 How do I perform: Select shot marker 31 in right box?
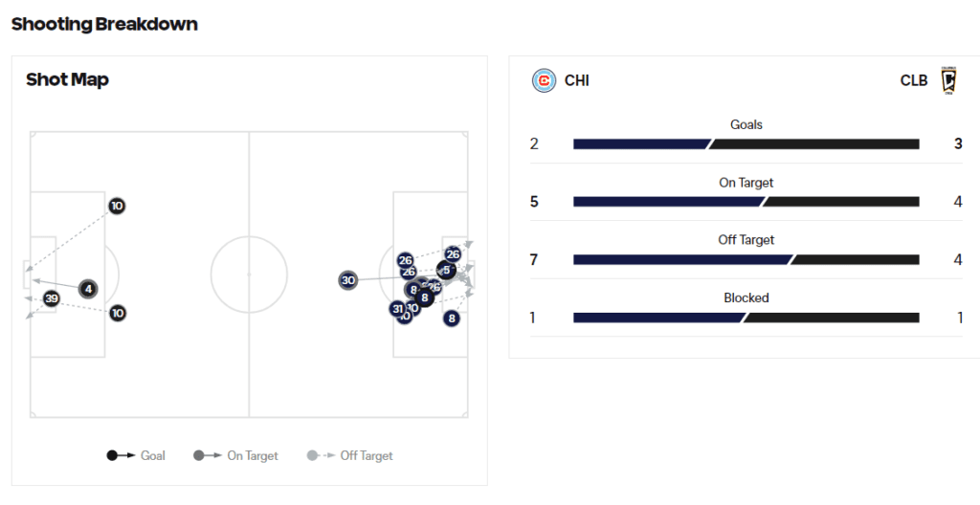point(397,308)
